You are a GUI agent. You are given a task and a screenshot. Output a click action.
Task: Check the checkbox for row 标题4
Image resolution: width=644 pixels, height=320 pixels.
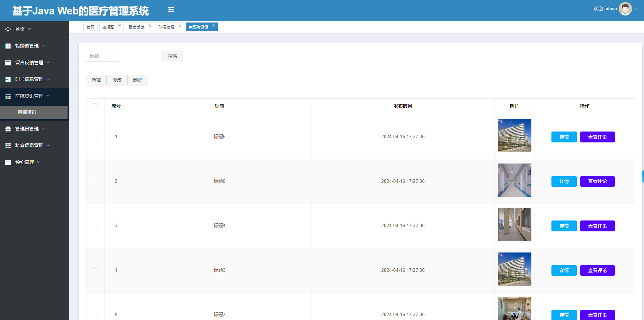[x=95, y=226]
